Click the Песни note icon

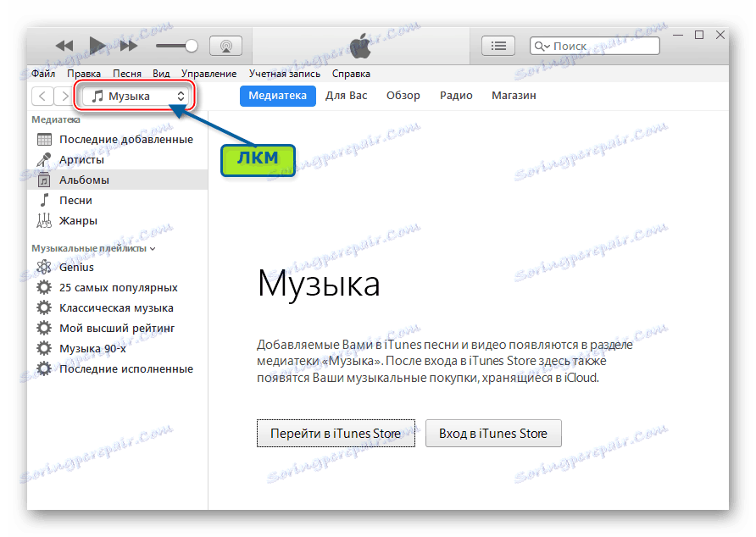(x=44, y=200)
